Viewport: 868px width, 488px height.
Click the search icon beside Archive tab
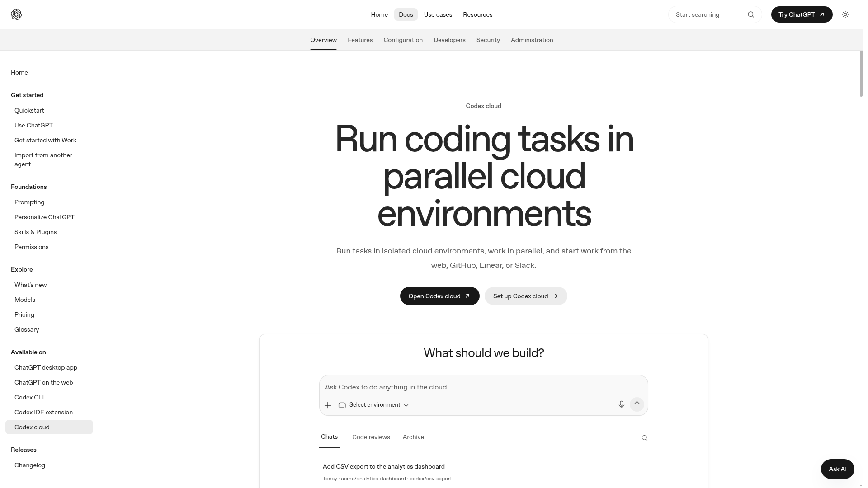(645, 438)
